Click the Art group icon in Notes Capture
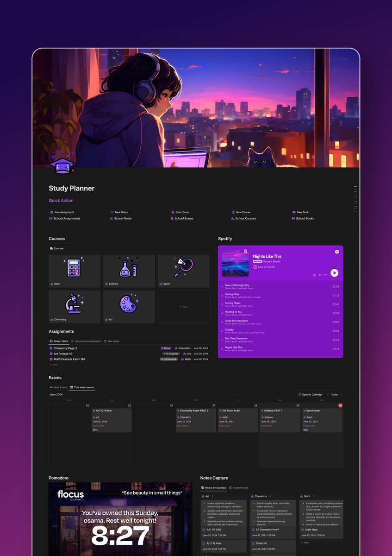Image resolution: width=392 pixels, height=556 pixels. 204,496
